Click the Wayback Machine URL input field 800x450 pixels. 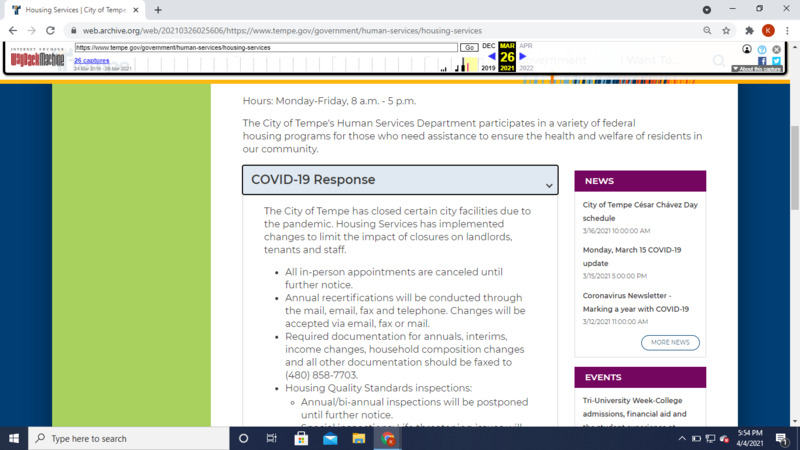[265, 47]
